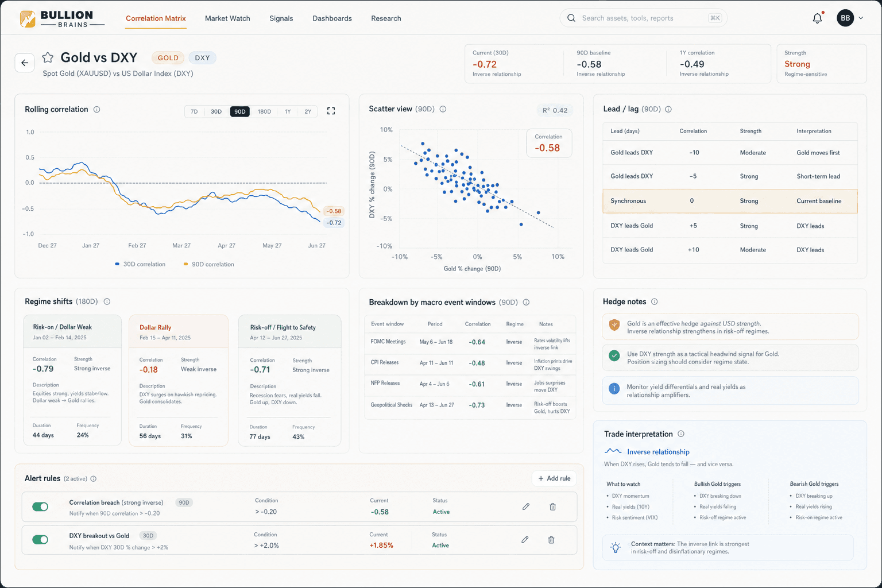Viewport: 882px width, 588px height.
Task: Open Scatter view info icon
Action: pos(443,109)
